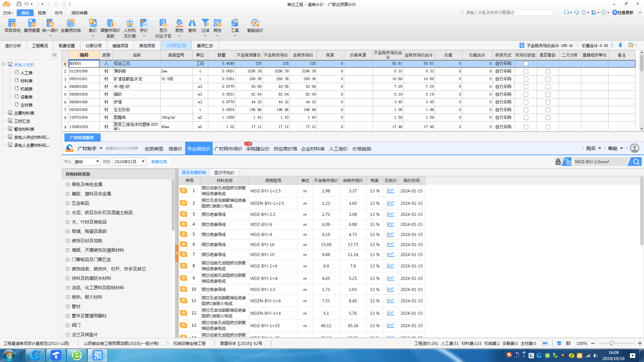This screenshot has height=362, width=644.
Task: Open the 过滤 filter tool
Action: tap(205, 26)
